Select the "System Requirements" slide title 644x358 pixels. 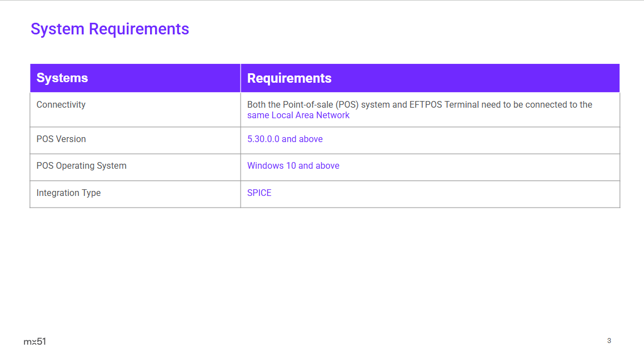point(109,29)
